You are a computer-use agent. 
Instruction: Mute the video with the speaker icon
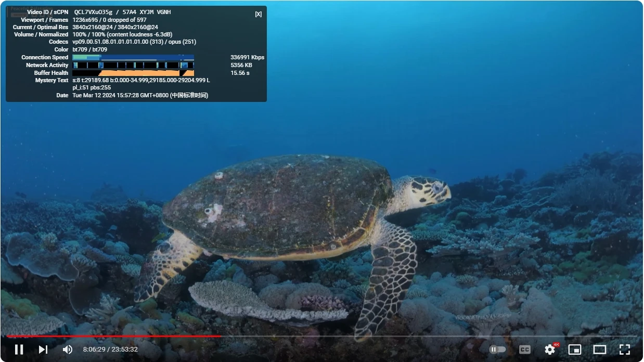[68, 350]
